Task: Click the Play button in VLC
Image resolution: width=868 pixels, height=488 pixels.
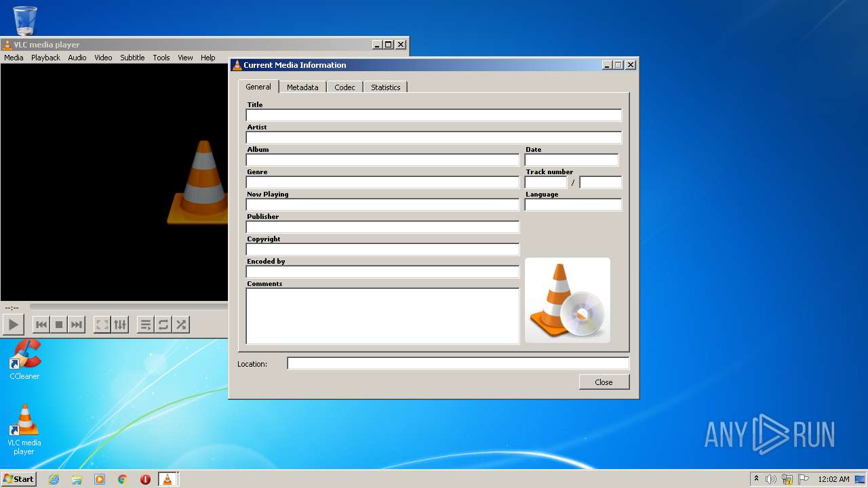Action: pos(14,325)
